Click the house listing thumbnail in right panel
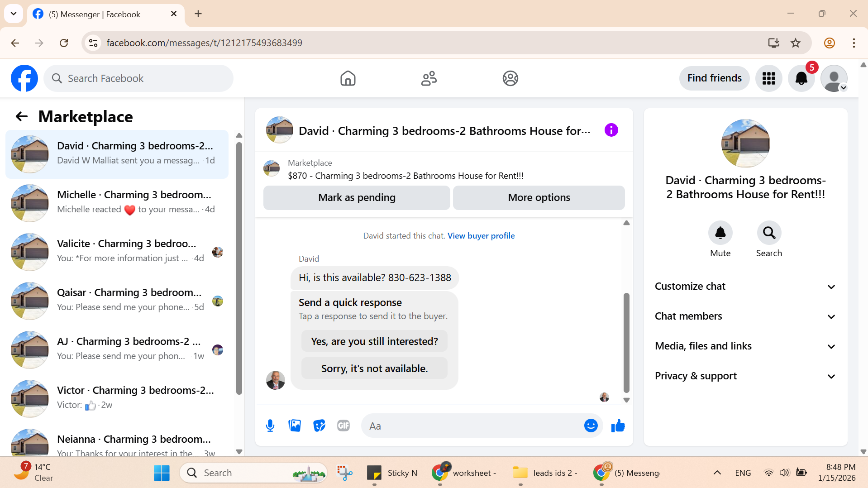 point(745,144)
